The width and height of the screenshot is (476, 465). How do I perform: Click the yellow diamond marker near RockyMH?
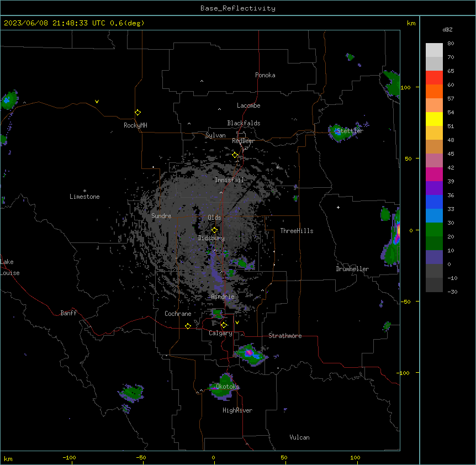[138, 113]
